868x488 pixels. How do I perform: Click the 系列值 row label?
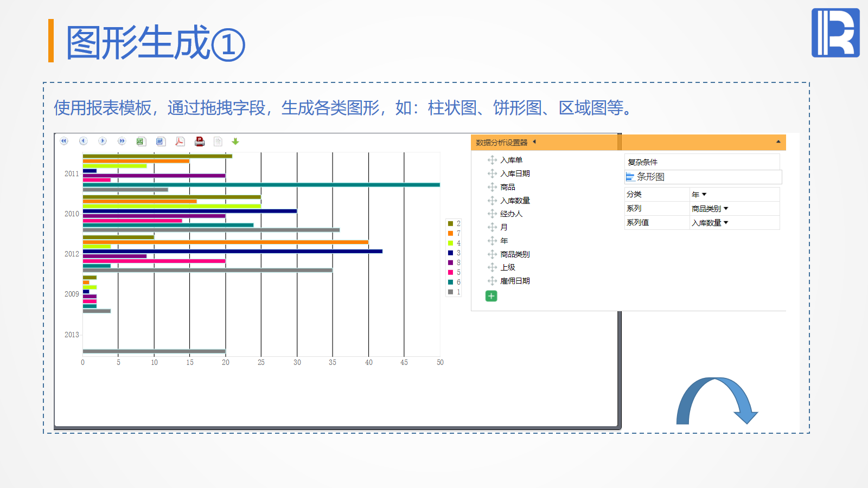pyautogui.click(x=637, y=222)
